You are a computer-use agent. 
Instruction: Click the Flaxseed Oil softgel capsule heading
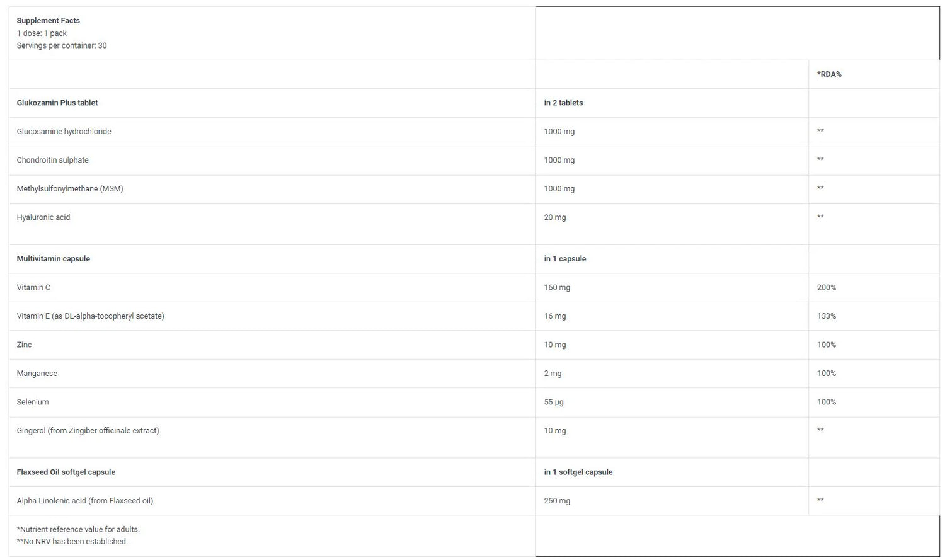coord(66,472)
